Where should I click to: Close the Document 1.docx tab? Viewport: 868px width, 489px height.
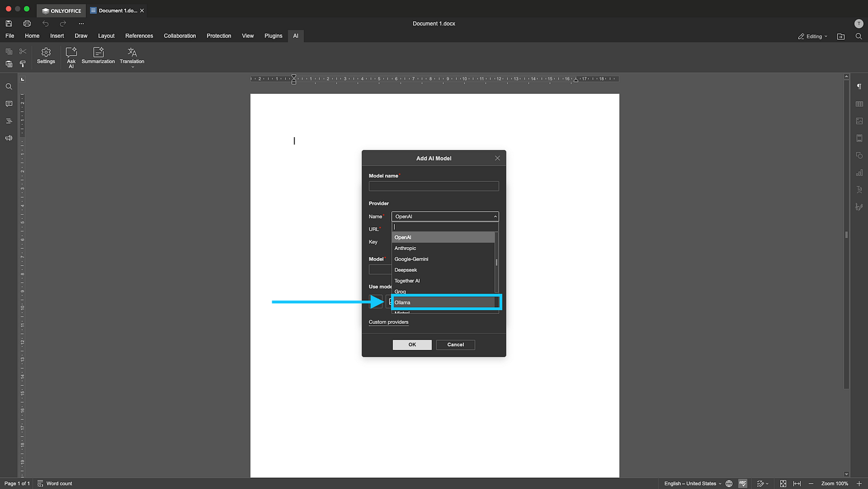coord(142,11)
